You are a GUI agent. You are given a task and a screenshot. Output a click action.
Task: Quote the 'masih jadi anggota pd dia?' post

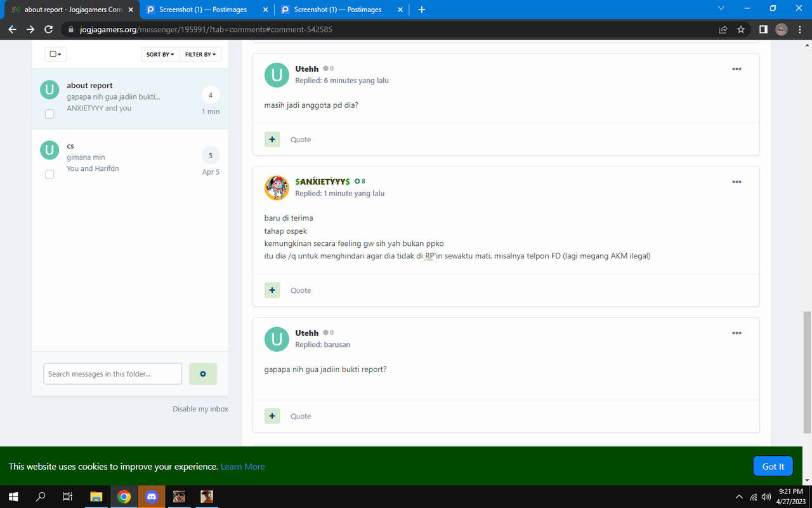301,140
